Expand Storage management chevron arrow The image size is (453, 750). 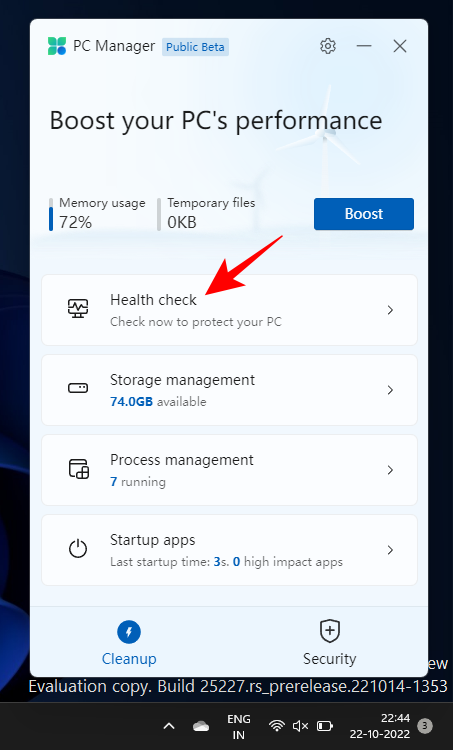coord(390,390)
